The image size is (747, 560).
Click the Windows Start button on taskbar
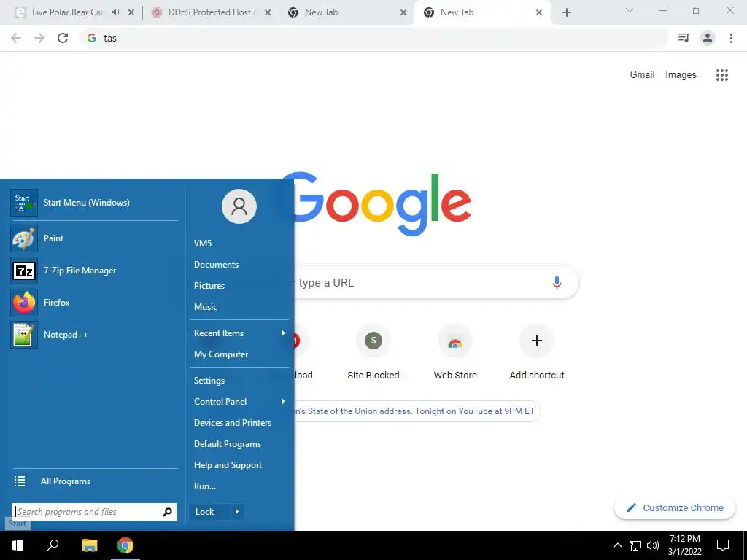tap(18, 545)
